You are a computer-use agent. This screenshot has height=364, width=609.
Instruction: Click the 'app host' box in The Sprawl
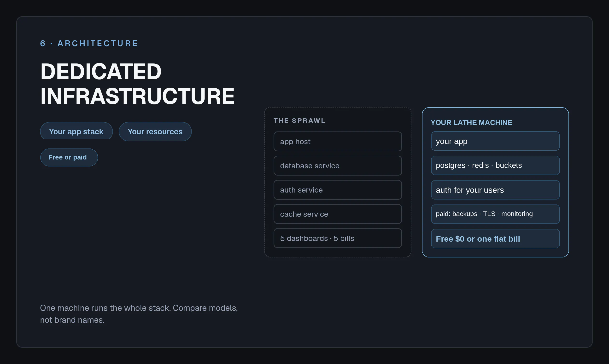tap(338, 142)
